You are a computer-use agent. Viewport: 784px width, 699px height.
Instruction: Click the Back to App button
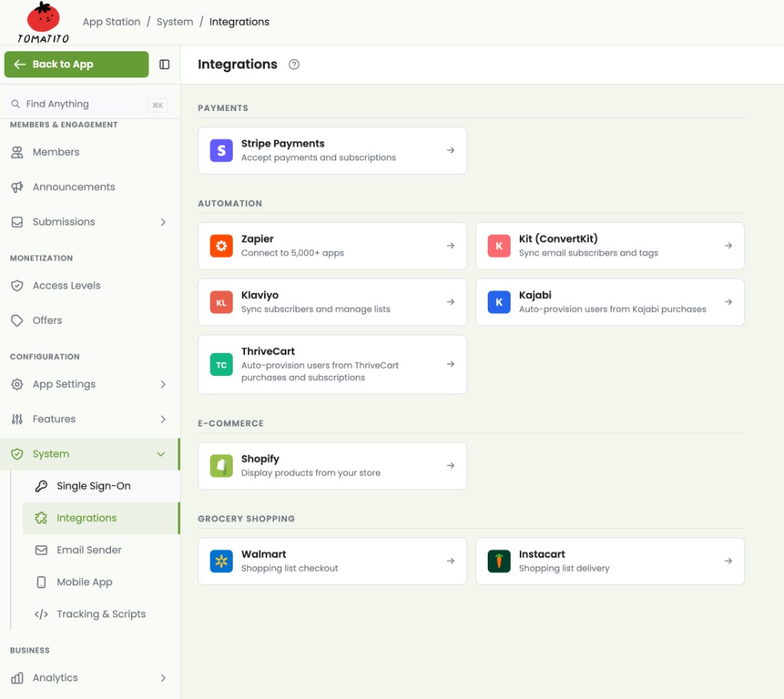(x=77, y=64)
